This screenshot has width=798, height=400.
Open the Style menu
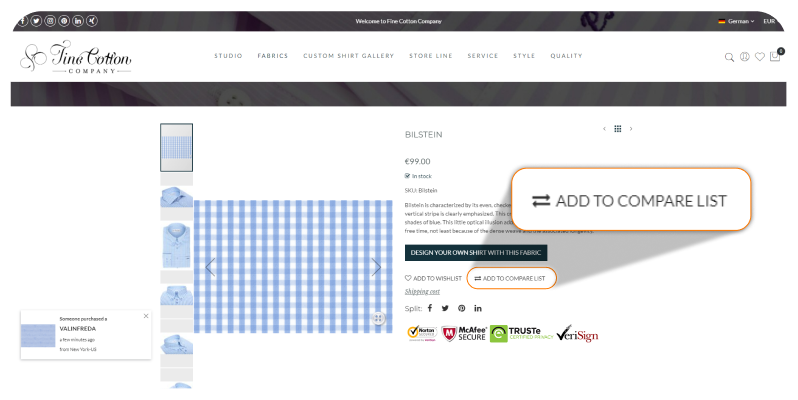[524, 56]
